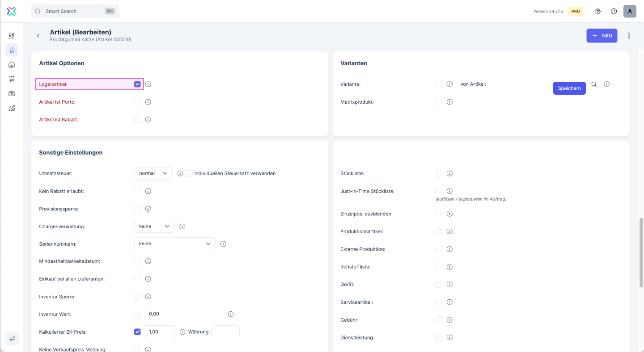This screenshot has height=352, width=644.
Task: Click search magnifier next to von Artikel
Action: click(594, 84)
